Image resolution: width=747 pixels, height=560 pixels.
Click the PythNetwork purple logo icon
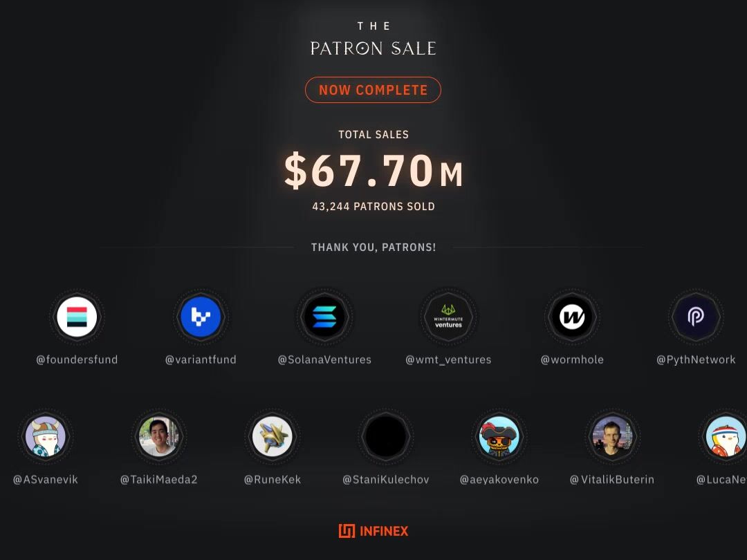tap(696, 317)
